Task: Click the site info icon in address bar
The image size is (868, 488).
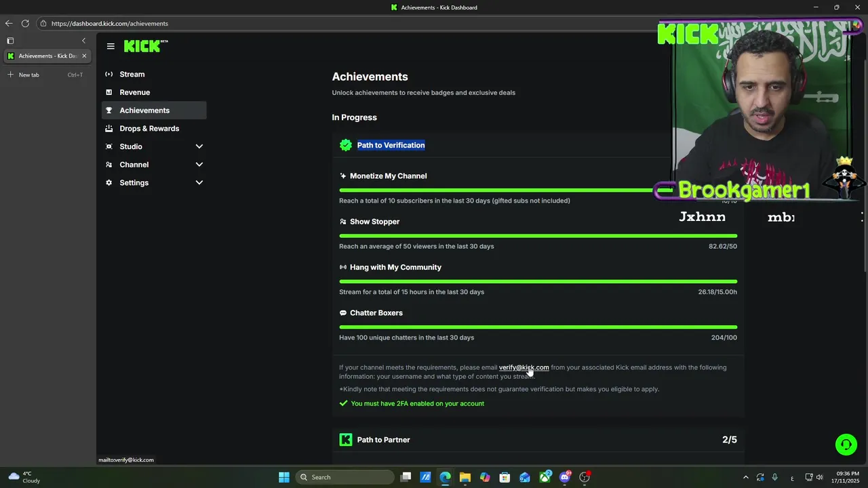Action: tap(43, 23)
